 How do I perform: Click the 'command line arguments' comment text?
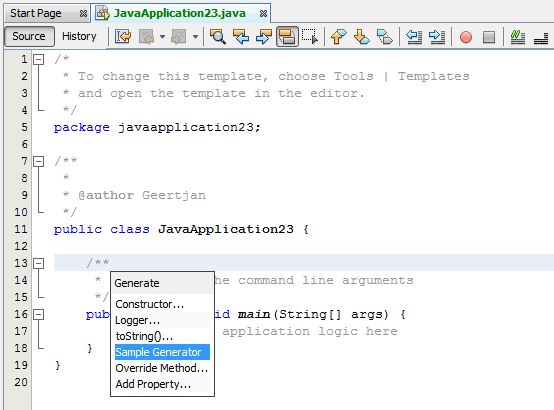[x=326, y=280]
